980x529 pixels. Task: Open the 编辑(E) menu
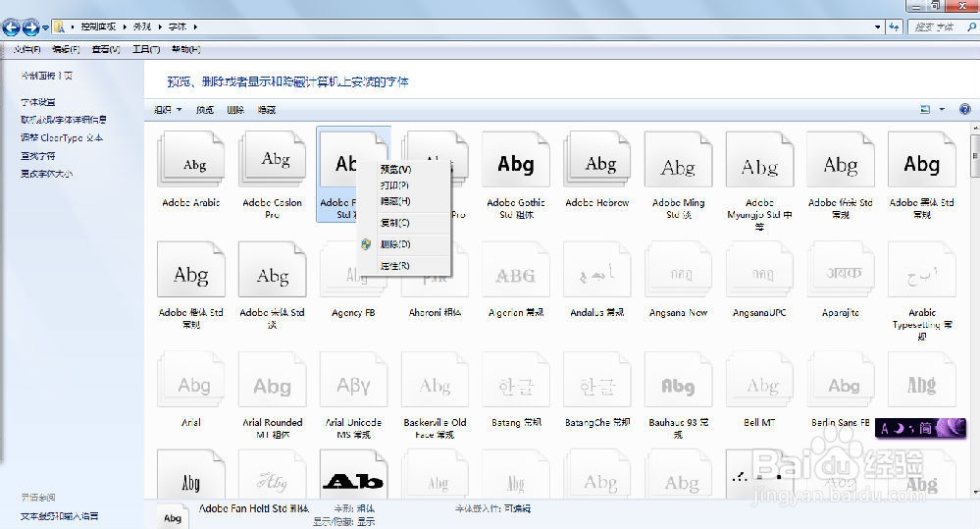pyautogui.click(x=66, y=49)
